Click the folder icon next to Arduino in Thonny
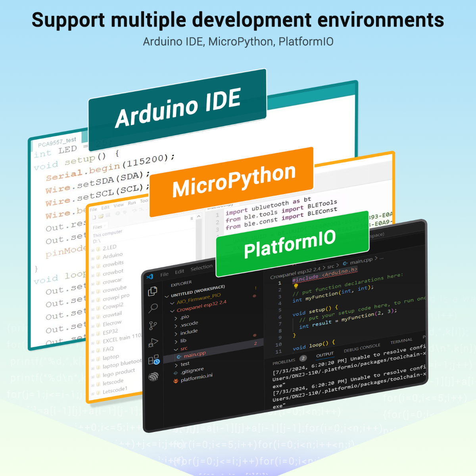476x476 pixels. (98, 257)
